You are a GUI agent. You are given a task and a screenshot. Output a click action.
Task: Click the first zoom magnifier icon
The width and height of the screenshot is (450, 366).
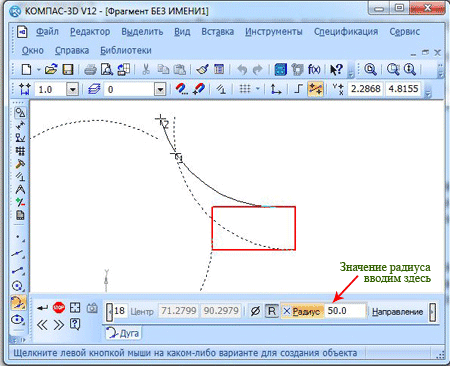tap(370, 70)
